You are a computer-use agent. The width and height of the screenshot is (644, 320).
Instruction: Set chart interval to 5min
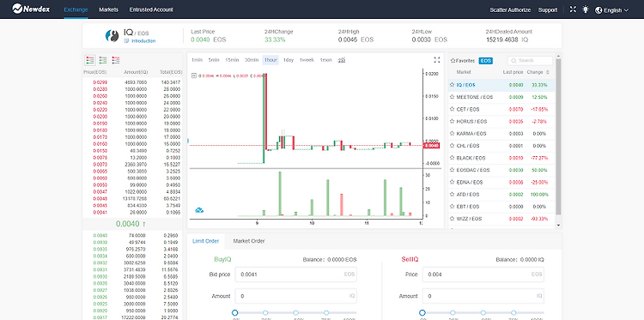pyautogui.click(x=214, y=60)
